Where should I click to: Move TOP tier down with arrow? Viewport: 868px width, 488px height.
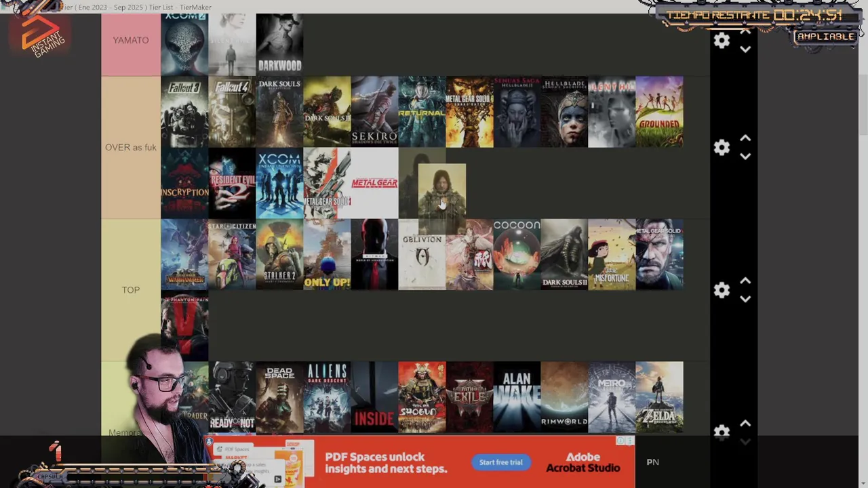point(745,299)
